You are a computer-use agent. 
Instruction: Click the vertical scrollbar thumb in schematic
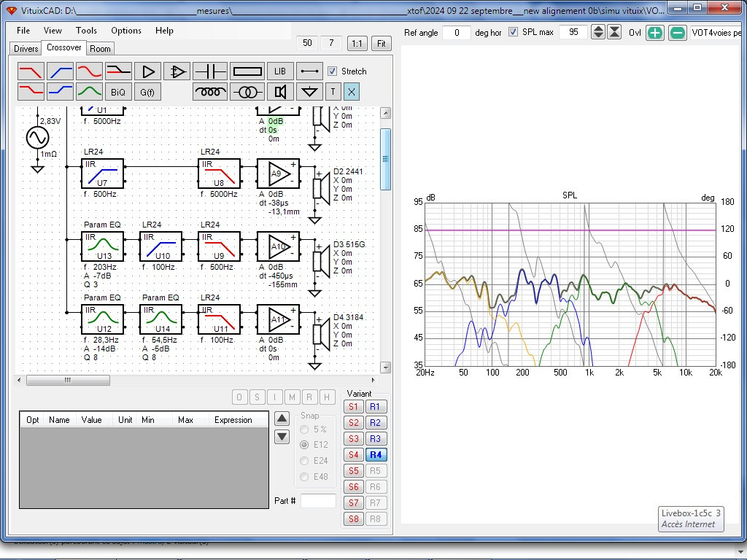click(385, 159)
